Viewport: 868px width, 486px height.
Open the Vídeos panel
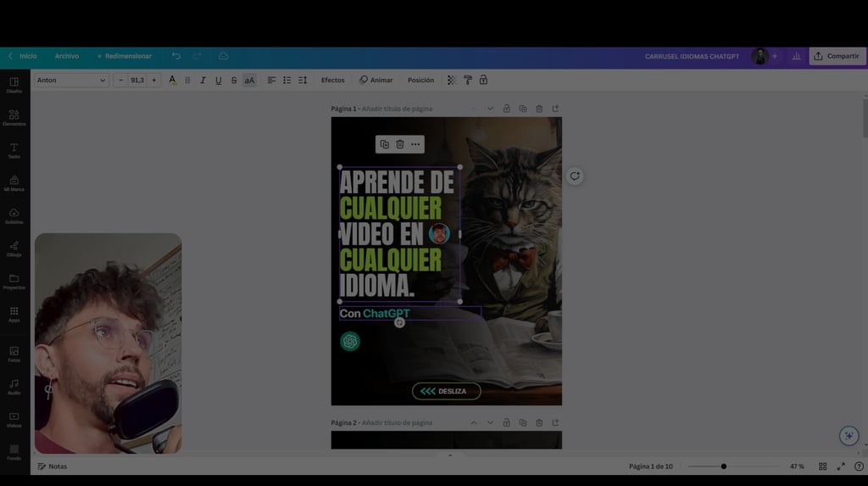(x=14, y=419)
